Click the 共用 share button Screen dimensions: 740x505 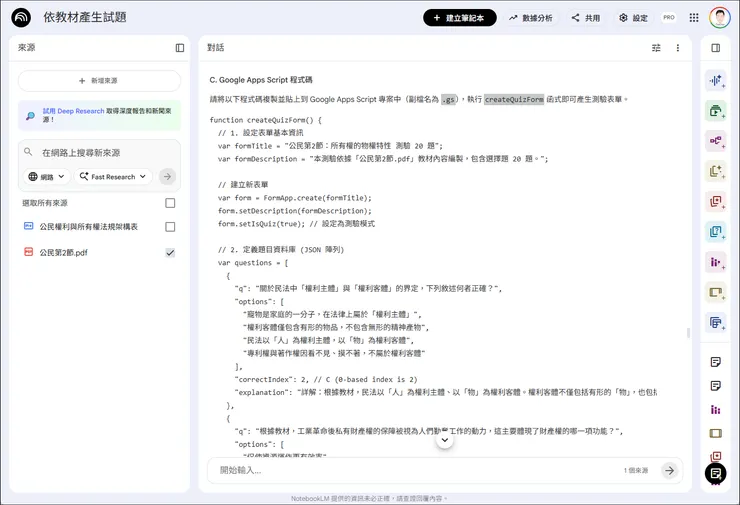586,18
